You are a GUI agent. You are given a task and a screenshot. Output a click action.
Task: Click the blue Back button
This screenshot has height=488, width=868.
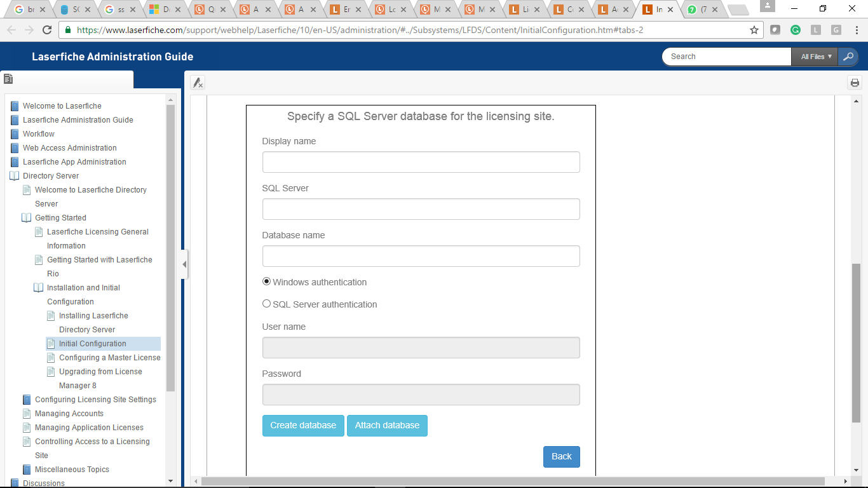(562, 456)
